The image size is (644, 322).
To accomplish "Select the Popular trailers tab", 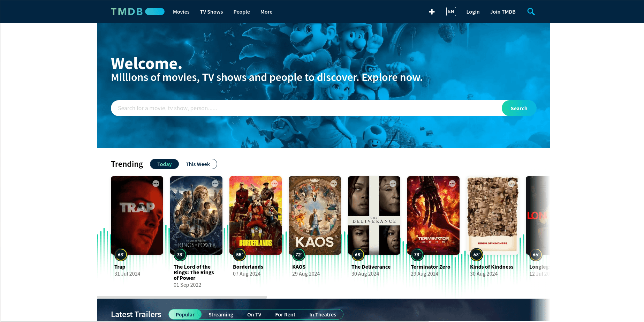I will tap(185, 315).
